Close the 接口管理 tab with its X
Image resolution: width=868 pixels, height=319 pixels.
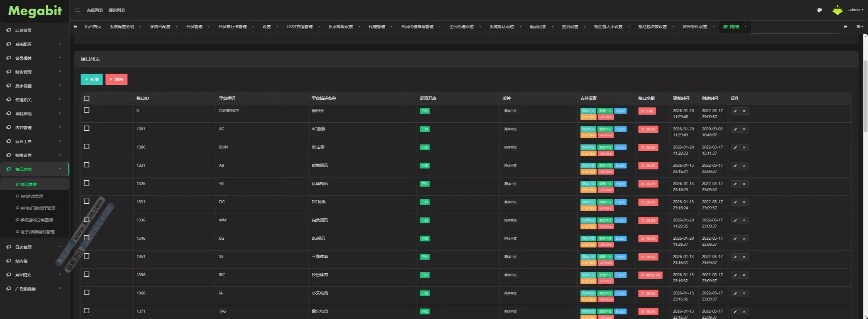click(746, 27)
